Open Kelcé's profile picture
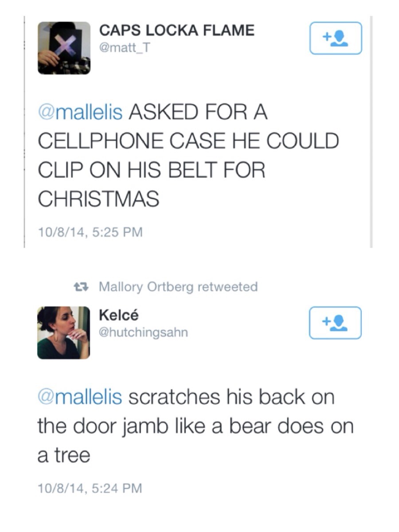The image size is (399, 532). coord(63,332)
